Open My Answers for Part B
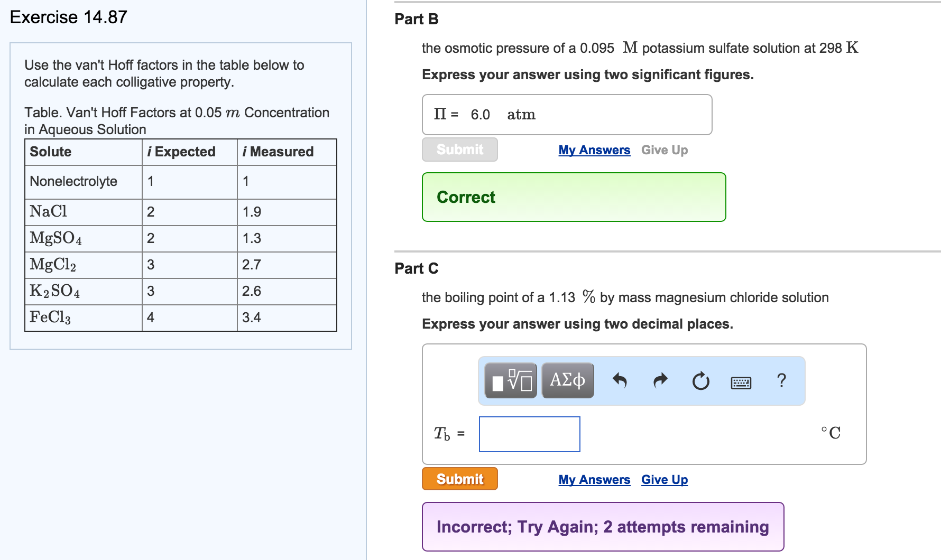The width and height of the screenshot is (941, 560). click(594, 150)
